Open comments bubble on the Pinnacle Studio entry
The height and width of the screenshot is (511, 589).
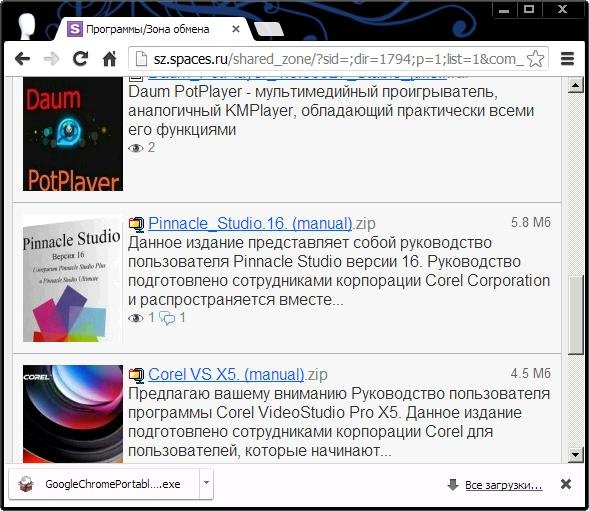pos(167,318)
